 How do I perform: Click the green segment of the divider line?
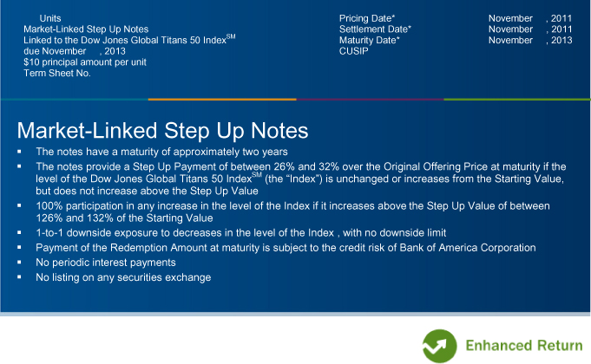click(x=517, y=100)
